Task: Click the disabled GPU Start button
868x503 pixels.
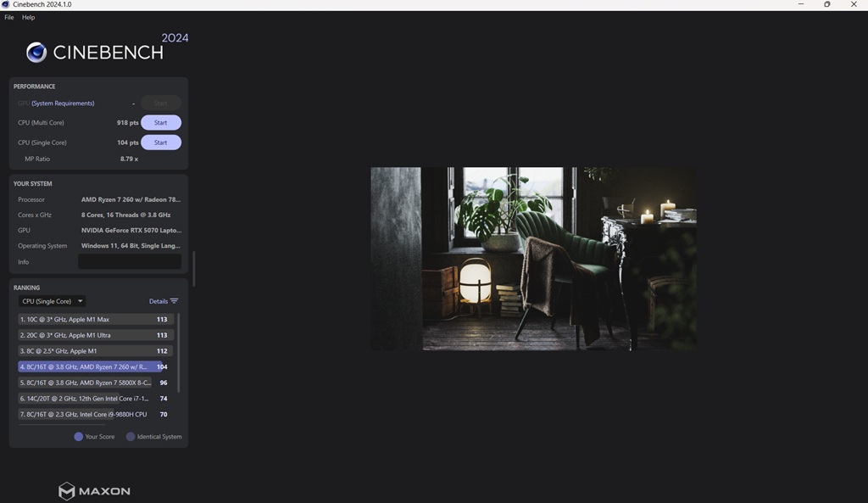Action: pyautogui.click(x=160, y=103)
